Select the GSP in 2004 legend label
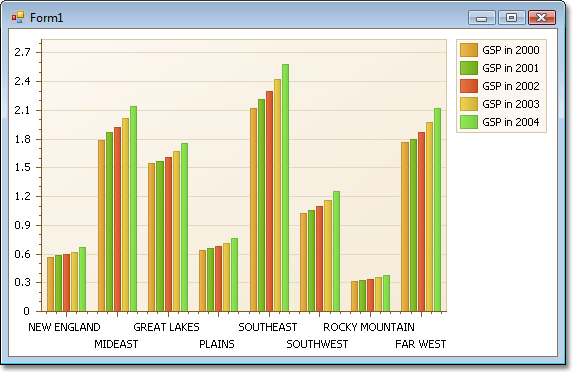Image resolution: width=573 pixels, height=372 pixels. click(511, 122)
